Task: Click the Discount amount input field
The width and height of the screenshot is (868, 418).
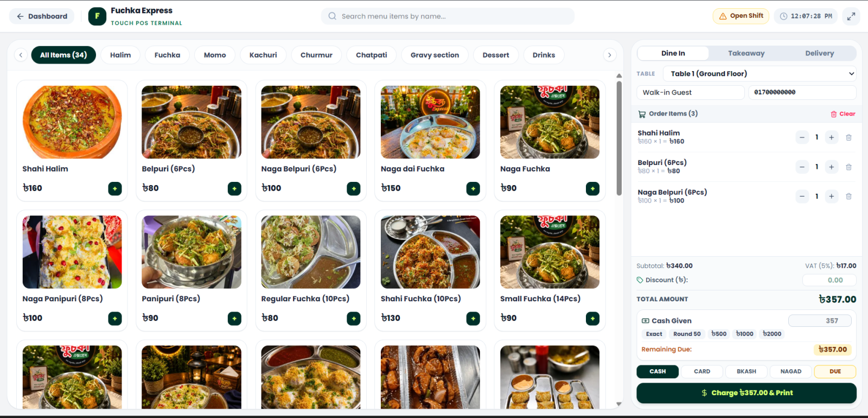Action: 829,280
